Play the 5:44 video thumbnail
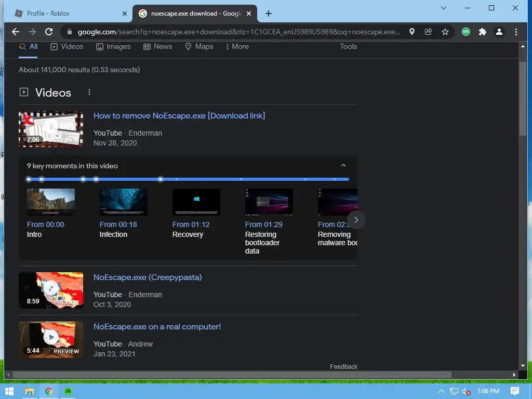Image resolution: width=532 pixels, height=399 pixels. tap(51, 340)
